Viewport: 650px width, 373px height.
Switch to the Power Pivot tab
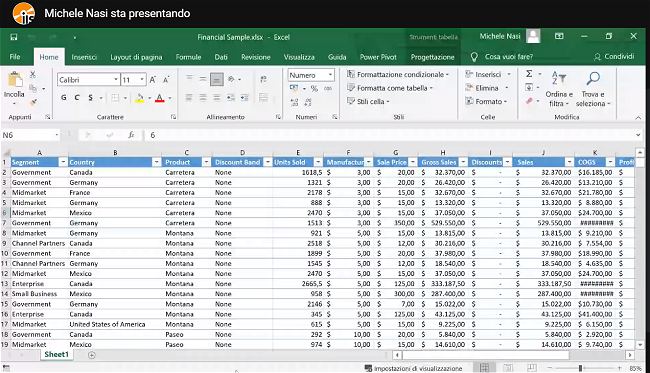click(378, 57)
